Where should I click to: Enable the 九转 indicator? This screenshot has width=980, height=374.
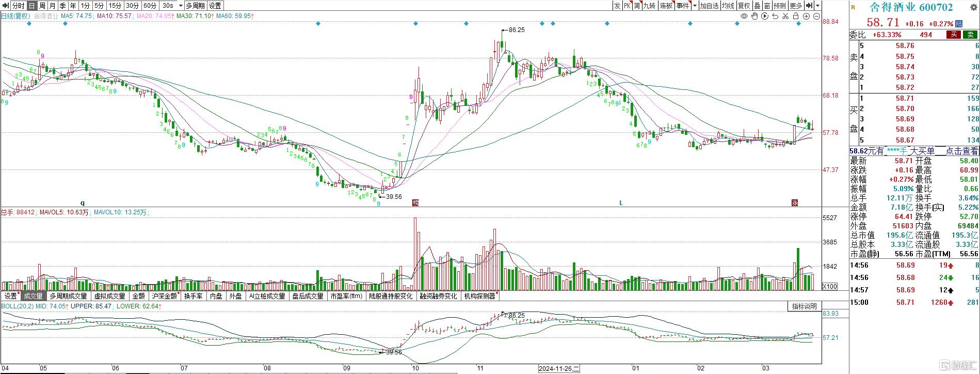tap(649, 6)
